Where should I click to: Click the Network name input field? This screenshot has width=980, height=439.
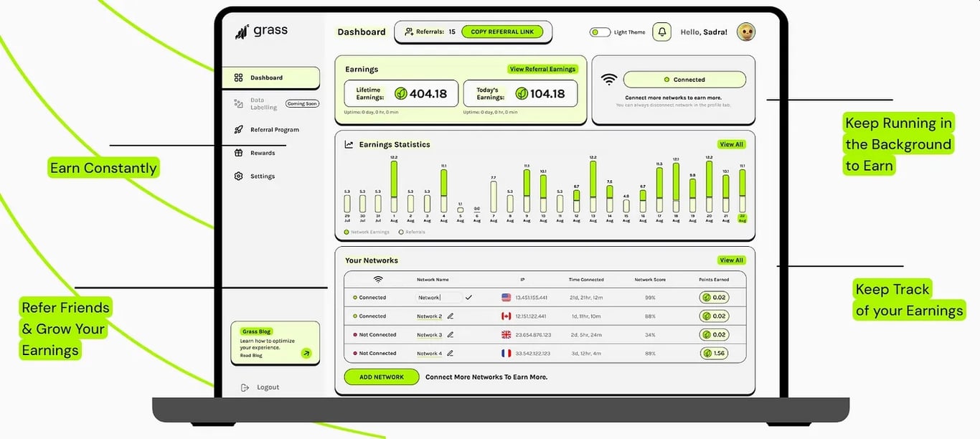click(x=439, y=297)
